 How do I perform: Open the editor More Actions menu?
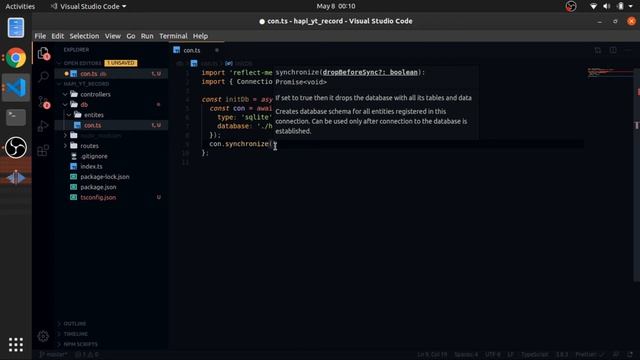628,50
